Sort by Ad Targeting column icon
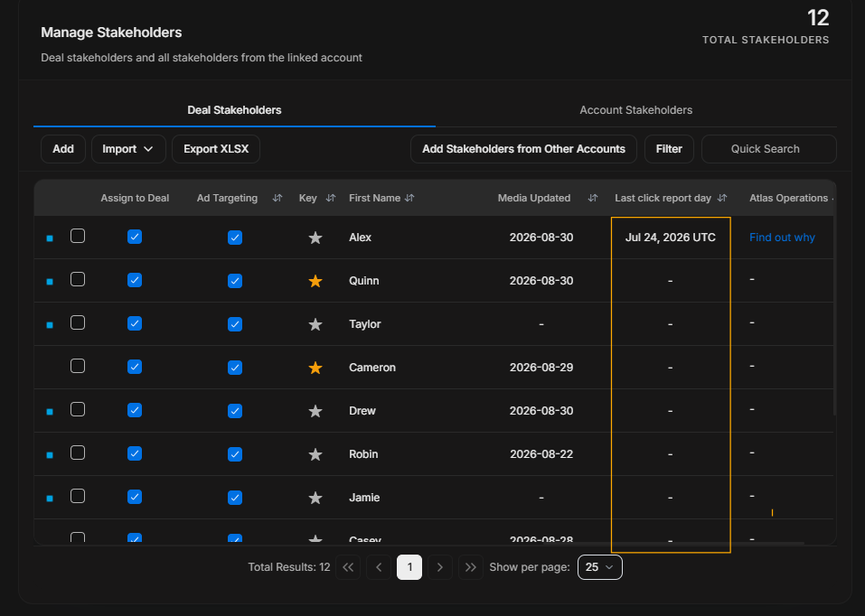The height and width of the screenshot is (616, 865). [x=277, y=198]
